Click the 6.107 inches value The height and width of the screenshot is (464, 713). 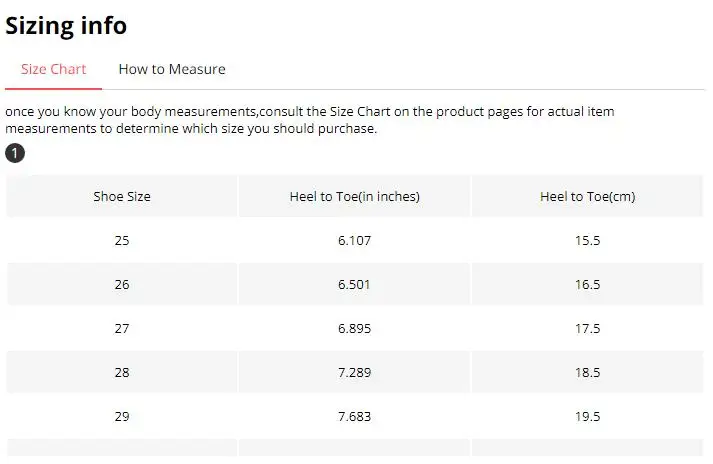pos(355,240)
